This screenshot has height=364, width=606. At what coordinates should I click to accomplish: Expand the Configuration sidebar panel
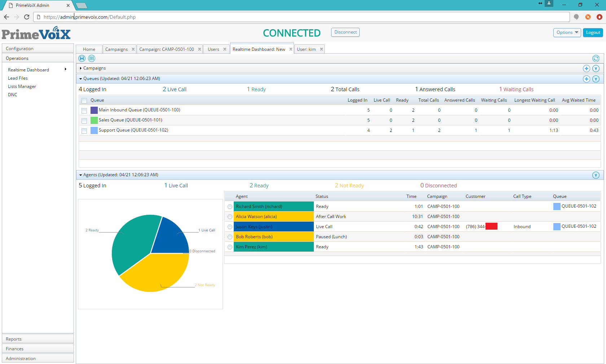[38, 48]
